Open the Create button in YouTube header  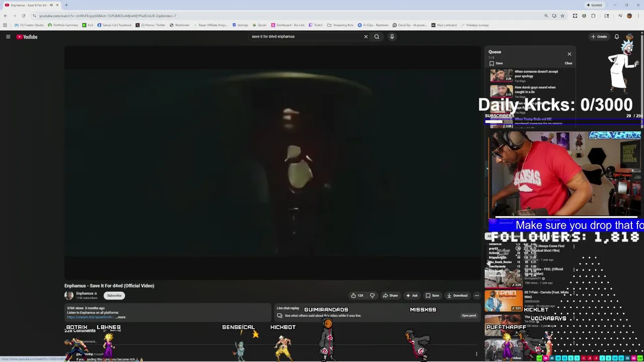tap(599, 37)
